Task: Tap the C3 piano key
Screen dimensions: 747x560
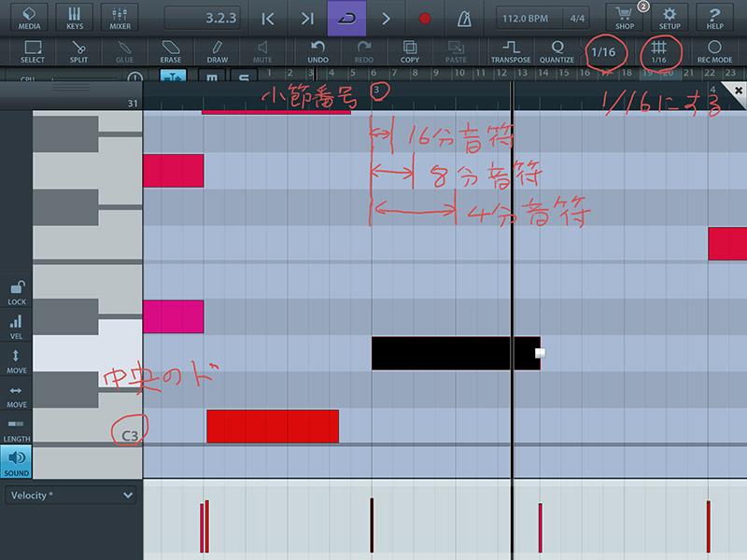Action: [87, 426]
